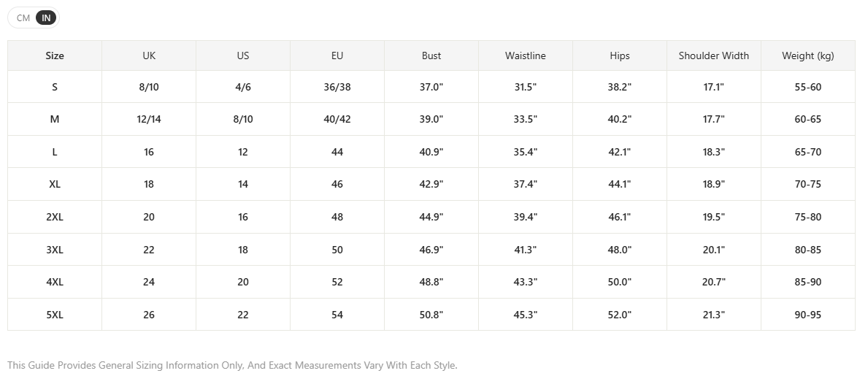
Task: Click the EU column header
Action: click(x=337, y=55)
